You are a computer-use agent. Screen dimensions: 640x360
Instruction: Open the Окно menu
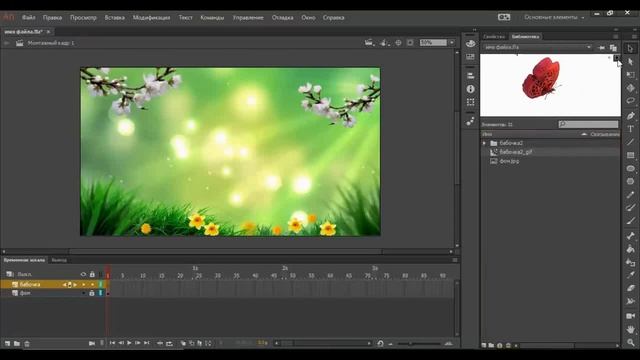(x=308, y=18)
